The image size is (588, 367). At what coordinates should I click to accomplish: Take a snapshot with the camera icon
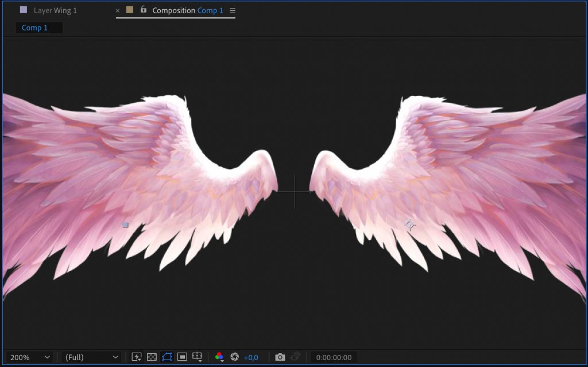(280, 357)
